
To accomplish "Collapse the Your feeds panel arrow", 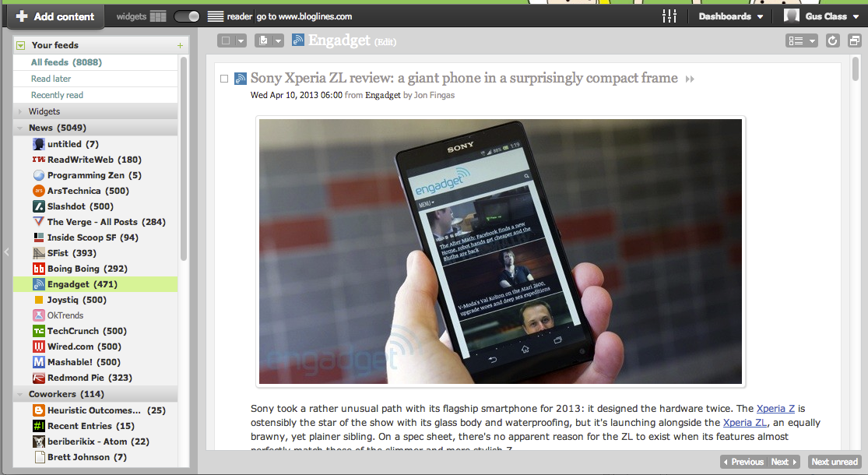I will click(x=20, y=45).
